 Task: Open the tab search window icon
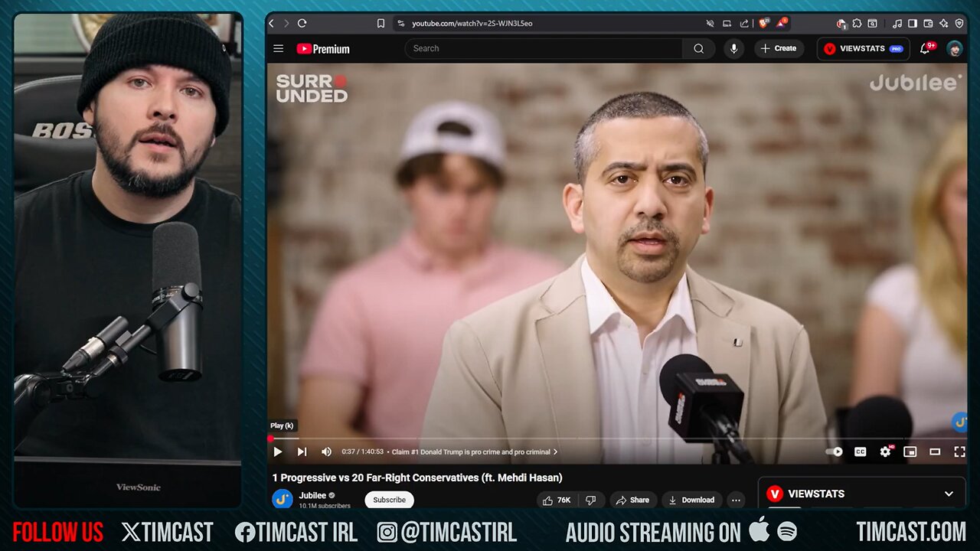point(872,24)
